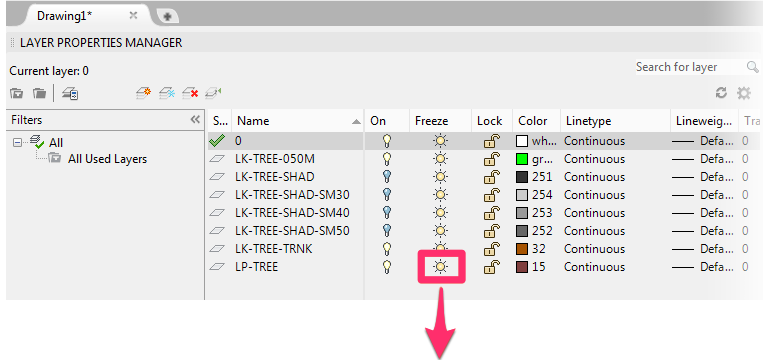This screenshot has height=360, width=765.
Task: Create a new layer with New Layer icon
Action: [143, 93]
